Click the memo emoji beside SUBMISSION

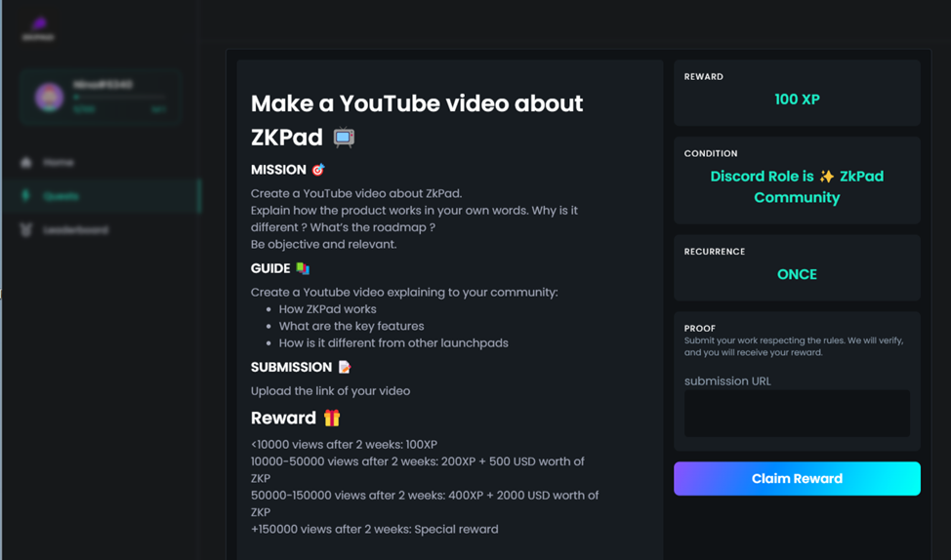point(345,367)
